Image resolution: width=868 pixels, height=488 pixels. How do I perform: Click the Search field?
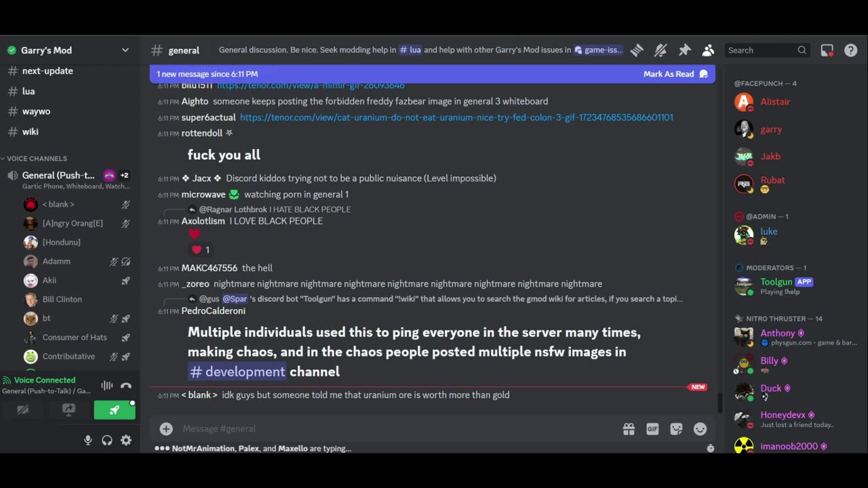[767, 50]
